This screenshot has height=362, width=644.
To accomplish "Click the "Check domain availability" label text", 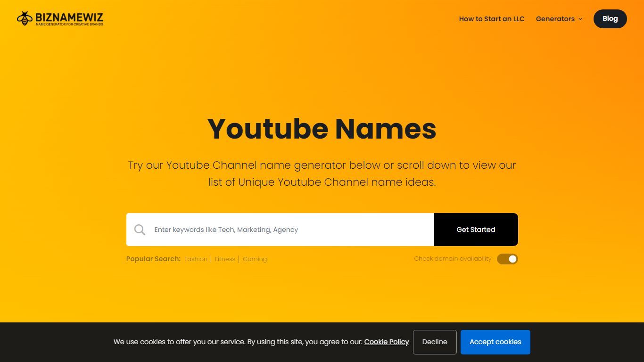I will point(453,259).
